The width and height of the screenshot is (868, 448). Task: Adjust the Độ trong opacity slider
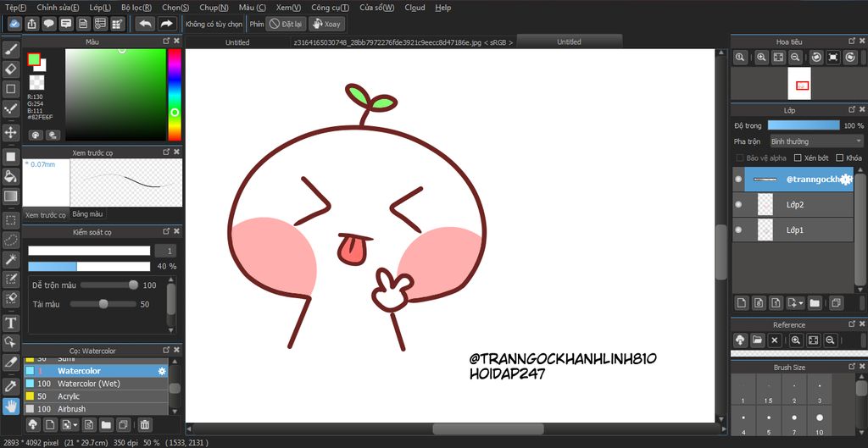[x=804, y=125]
